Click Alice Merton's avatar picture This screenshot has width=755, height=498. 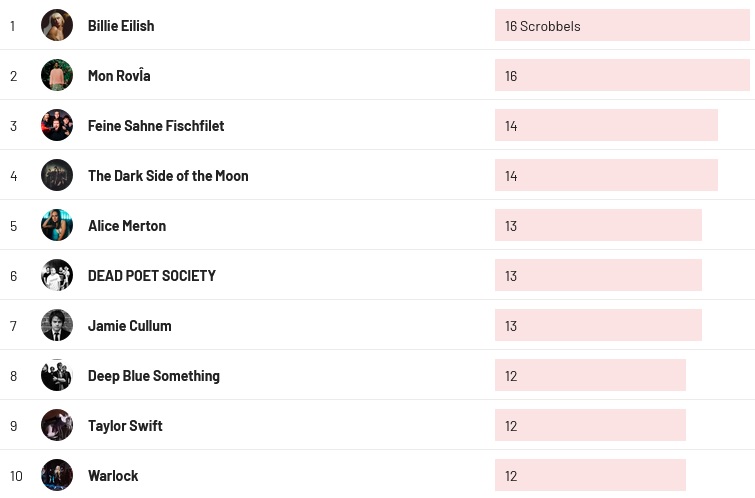tap(57, 225)
